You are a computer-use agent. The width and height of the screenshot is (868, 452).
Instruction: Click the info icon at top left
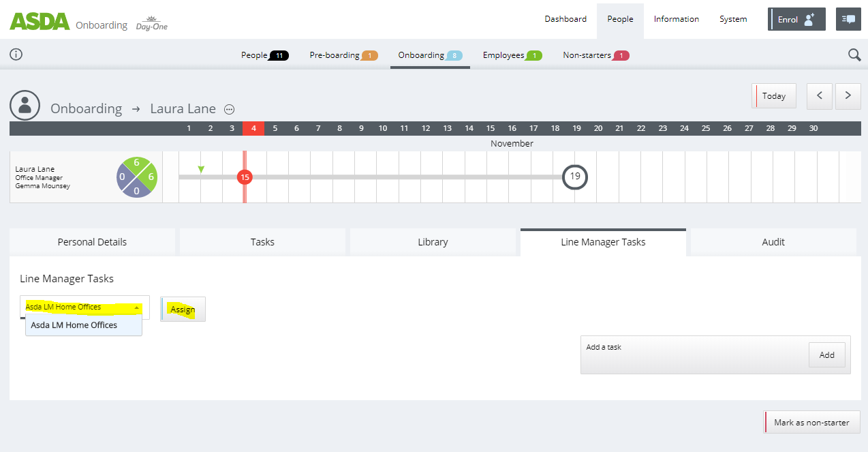point(16,55)
